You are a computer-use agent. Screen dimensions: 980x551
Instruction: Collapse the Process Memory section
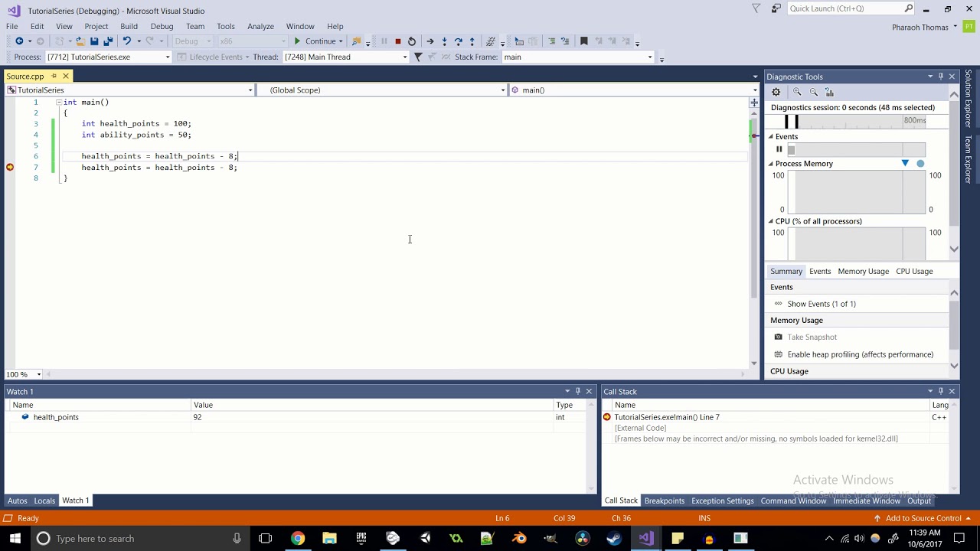click(771, 163)
